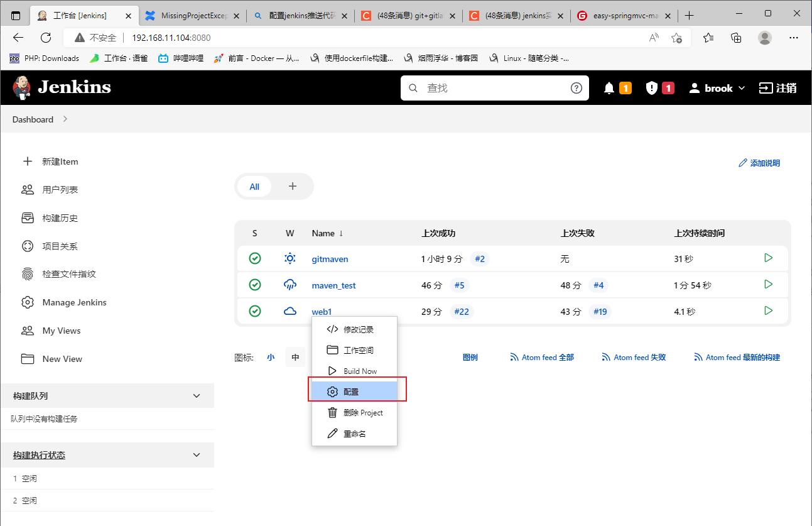
Task: Open the brook user dropdown
Action: 717,88
